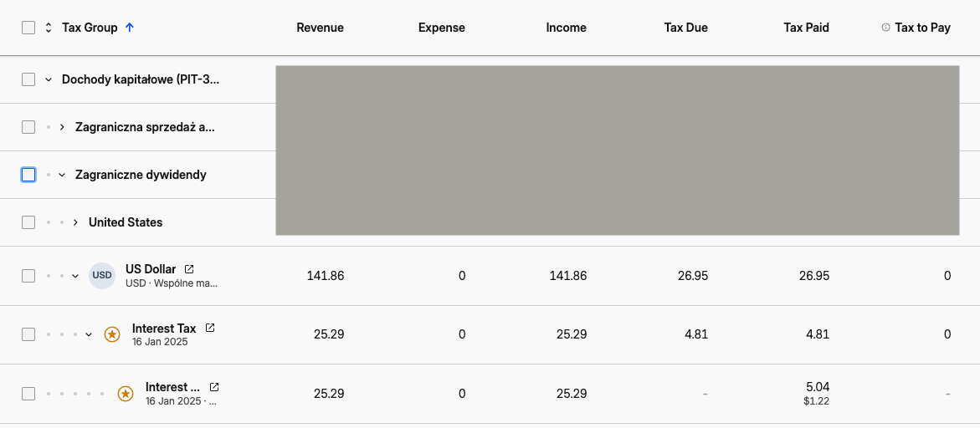
Task: Expand the Zagraniczna sprzedaż group
Action: [x=62, y=127]
